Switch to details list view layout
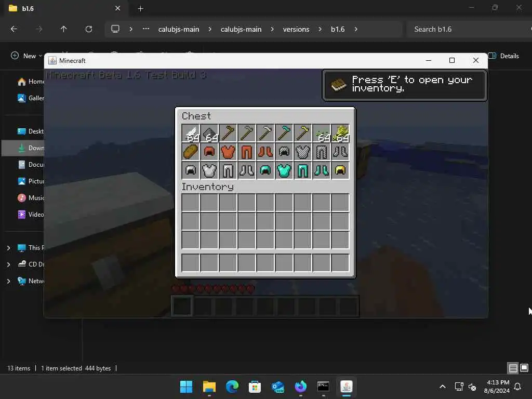Image resolution: width=532 pixels, height=399 pixels. pos(513,368)
